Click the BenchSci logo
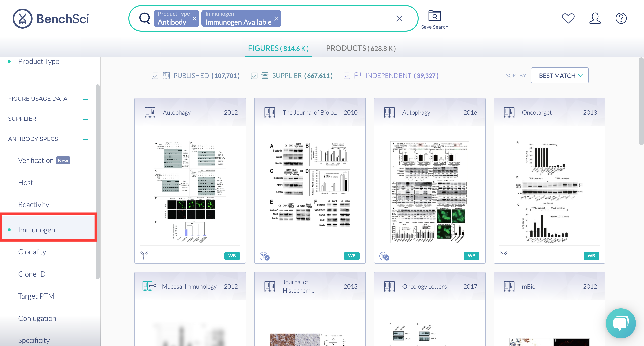644x346 pixels. pos(51,19)
